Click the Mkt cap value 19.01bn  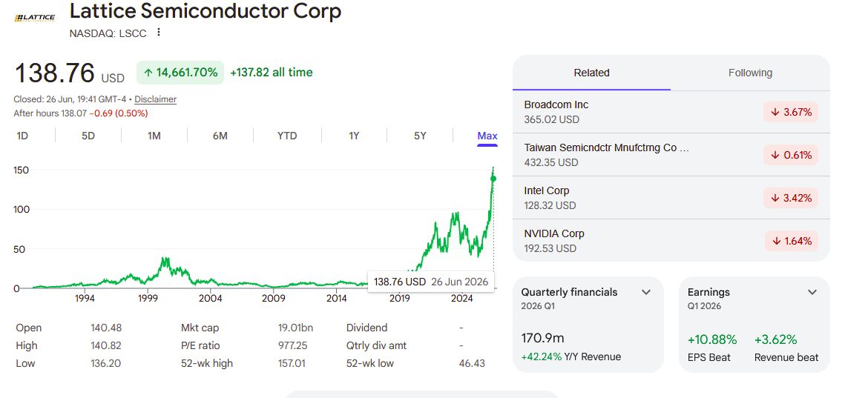tap(295, 328)
